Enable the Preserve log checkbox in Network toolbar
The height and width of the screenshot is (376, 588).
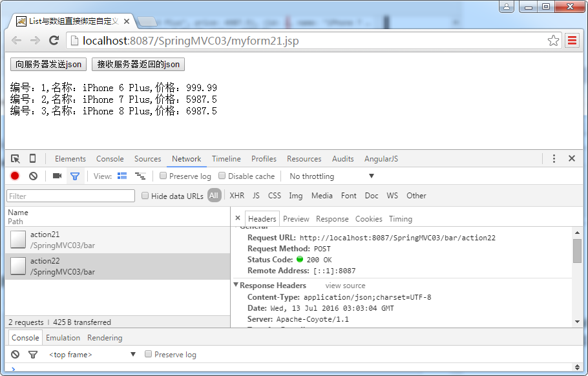coord(163,176)
